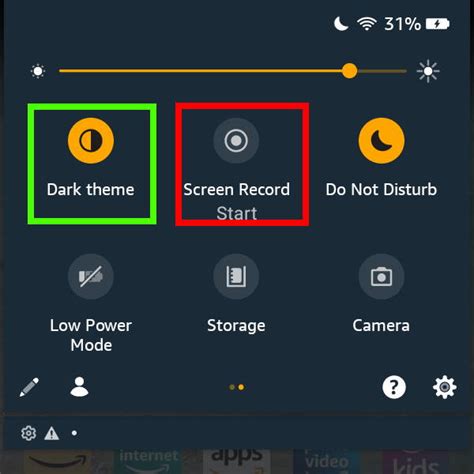
Task: Tap the low brightness sun icon
Action: pos(38,71)
